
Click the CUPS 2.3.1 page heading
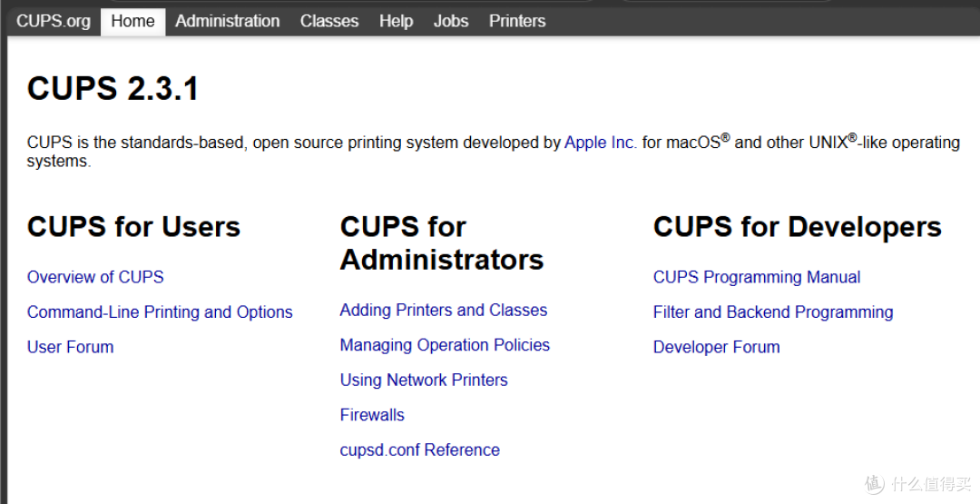tap(113, 88)
